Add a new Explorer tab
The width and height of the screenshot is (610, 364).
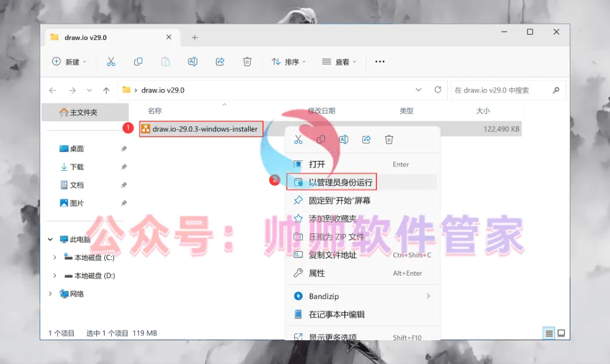[x=195, y=37]
